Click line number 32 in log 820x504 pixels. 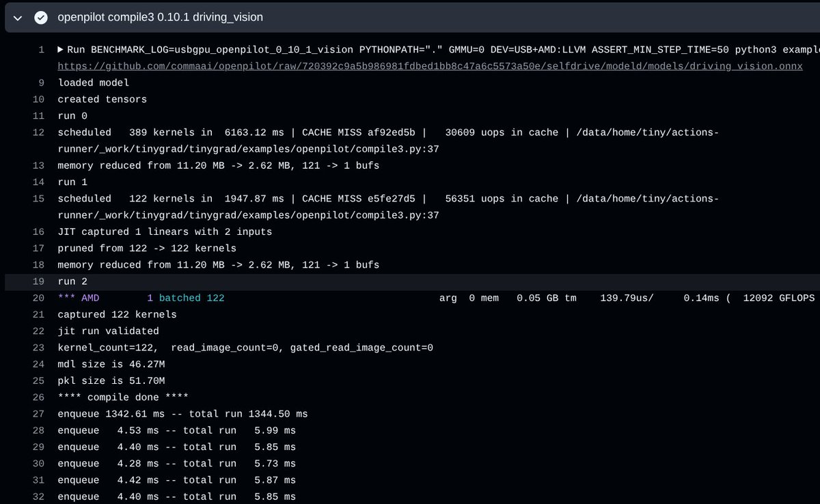38,496
